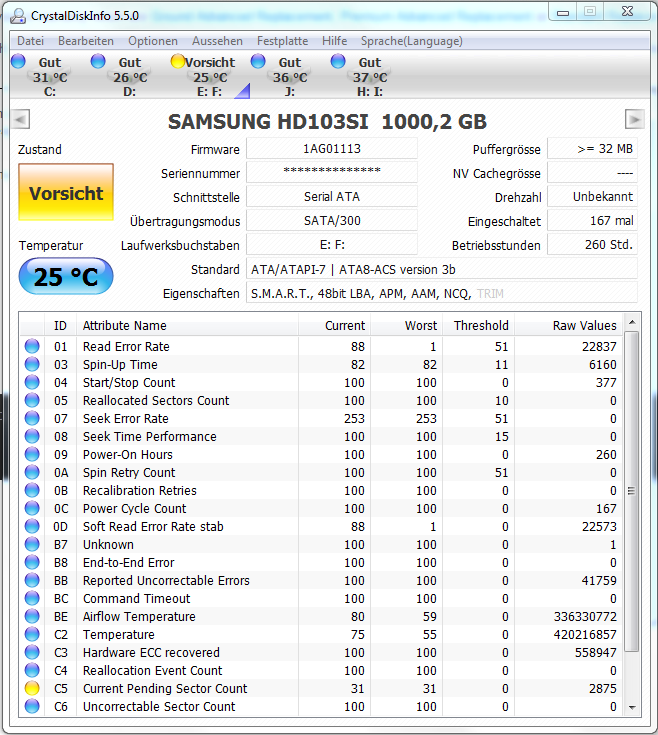Viewport: 658px width, 735px height.
Task: Click the 25 °C temperature indicator
Action: click(66, 276)
